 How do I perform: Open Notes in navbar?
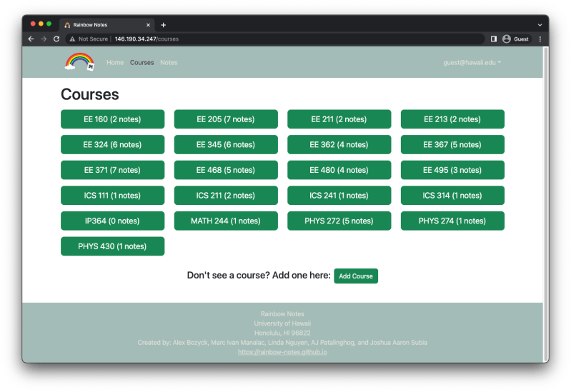tap(169, 63)
